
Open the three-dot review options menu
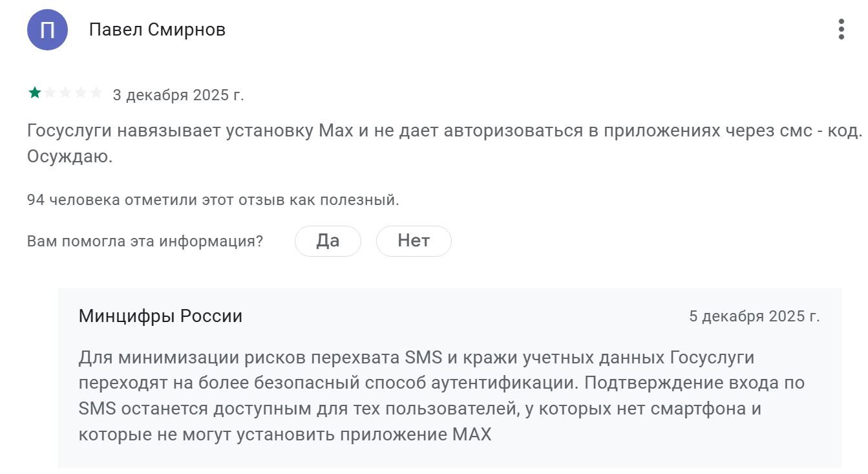coord(841,29)
